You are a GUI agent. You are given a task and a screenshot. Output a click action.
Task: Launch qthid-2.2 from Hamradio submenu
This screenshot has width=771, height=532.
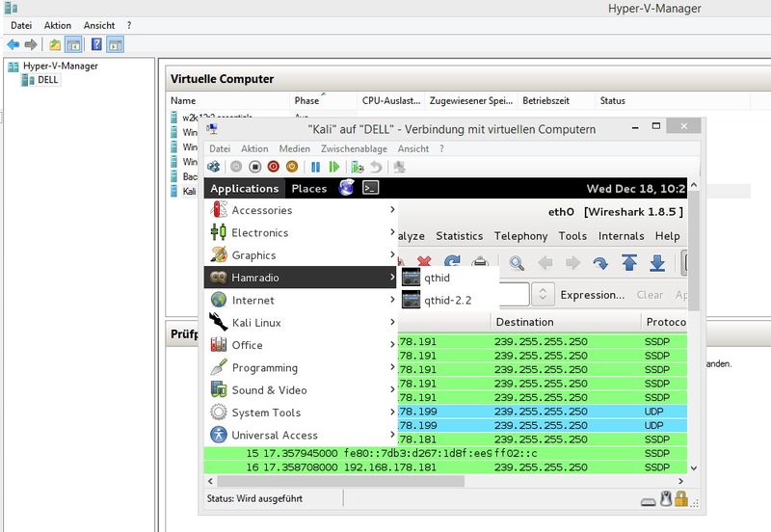pyautogui.click(x=448, y=300)
